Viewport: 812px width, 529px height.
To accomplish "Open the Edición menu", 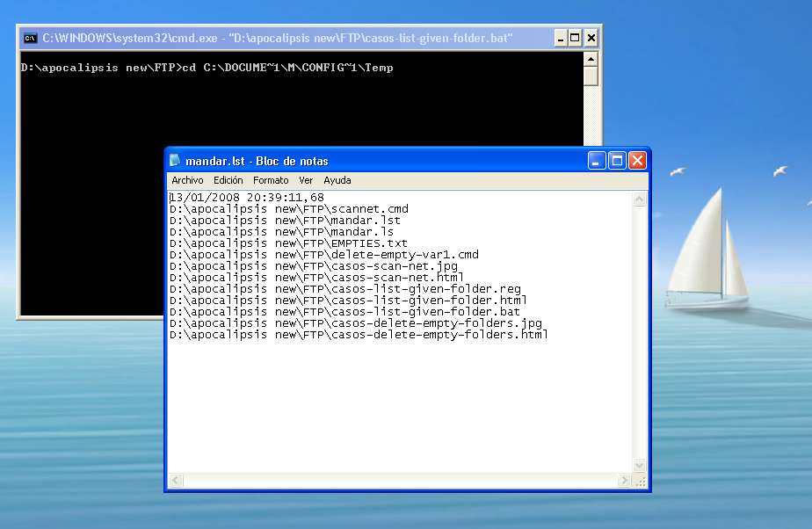I will tap(228, 180).
